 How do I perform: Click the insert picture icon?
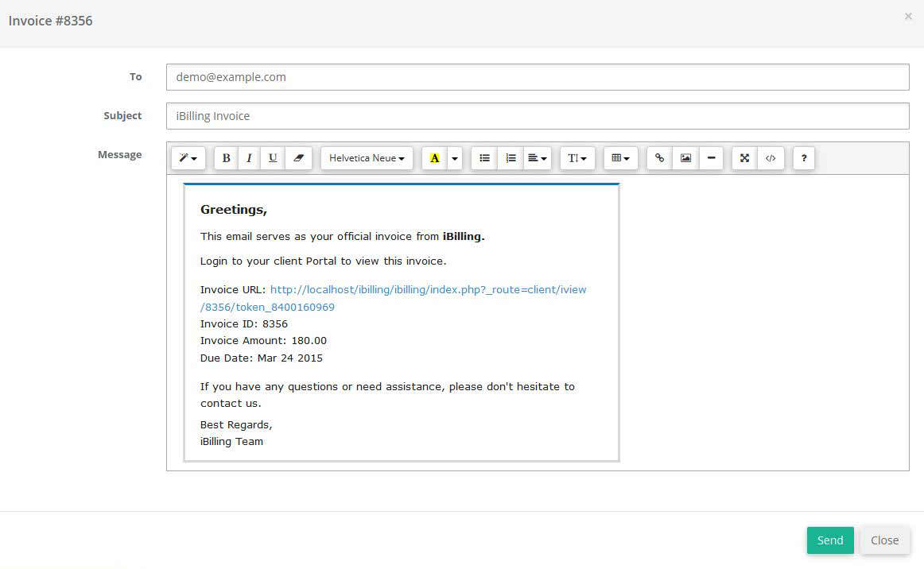tap(685, 158)
